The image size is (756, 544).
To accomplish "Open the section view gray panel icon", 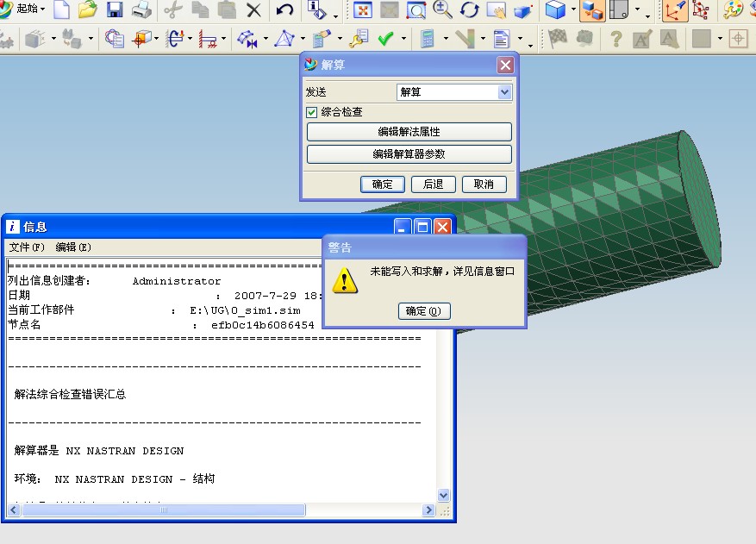I will tap(620, 9).
